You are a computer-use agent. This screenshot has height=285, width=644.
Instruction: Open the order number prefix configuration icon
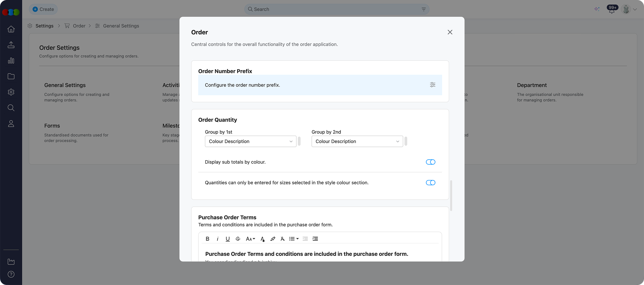[x=432, y=85]
